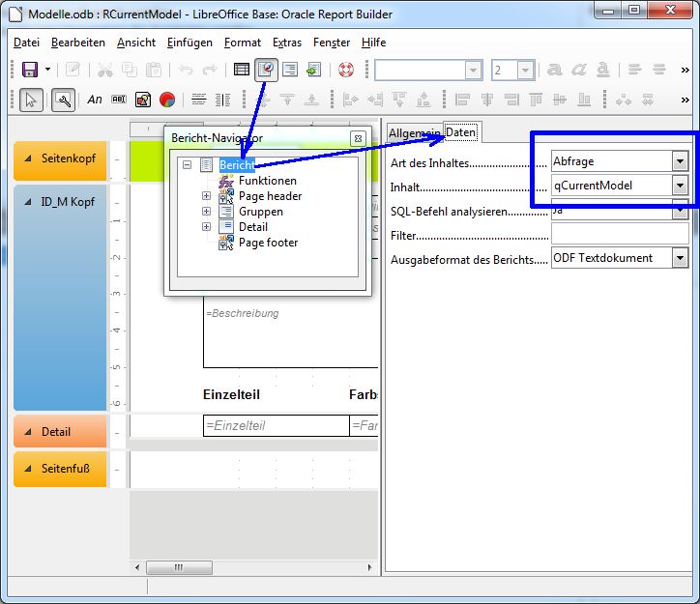The height and width of the screenshot is (604, 700).
Task: Click the vertical lines shrink icon
Action: tap(222, 100)
